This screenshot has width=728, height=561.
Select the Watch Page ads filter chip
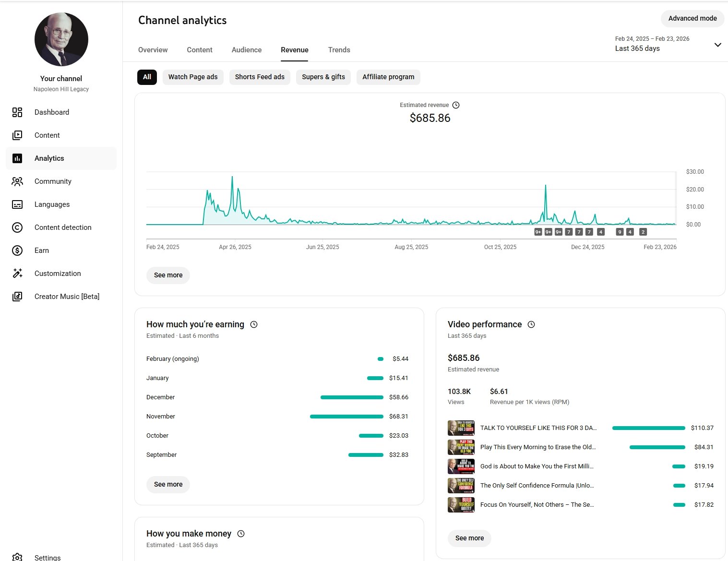pos(193,77)
